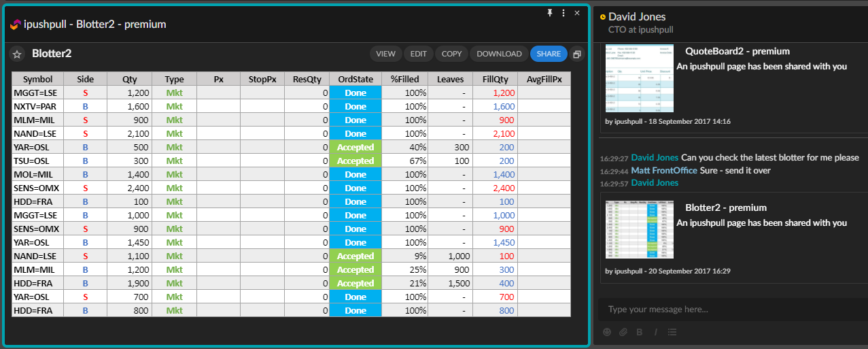Click the ipushpull logo icon
Screen dimensions: 868x349
point(15,24)
